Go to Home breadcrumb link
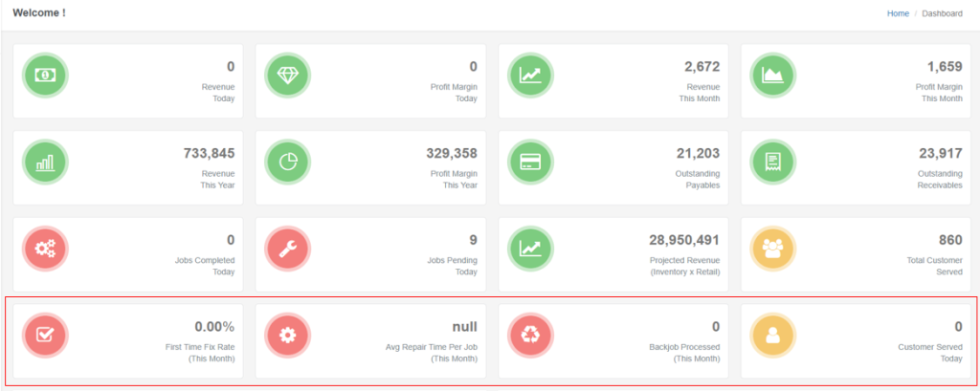Viewport: 980px width, 391px height. point(898,13)
